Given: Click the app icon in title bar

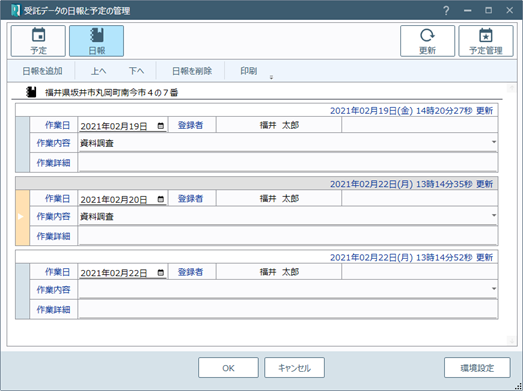Looking at the screenshot, I should click(x=15, y=11).
